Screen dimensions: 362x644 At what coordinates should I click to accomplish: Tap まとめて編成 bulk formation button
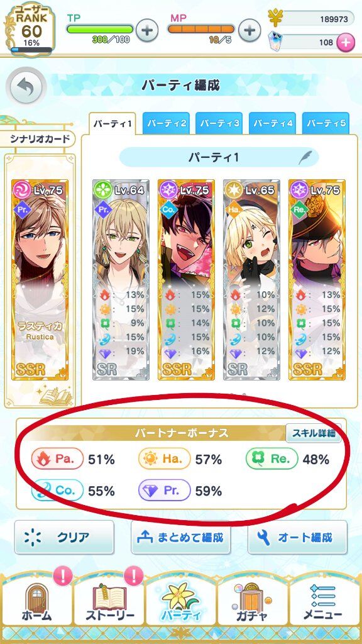(x=181, y=538)
